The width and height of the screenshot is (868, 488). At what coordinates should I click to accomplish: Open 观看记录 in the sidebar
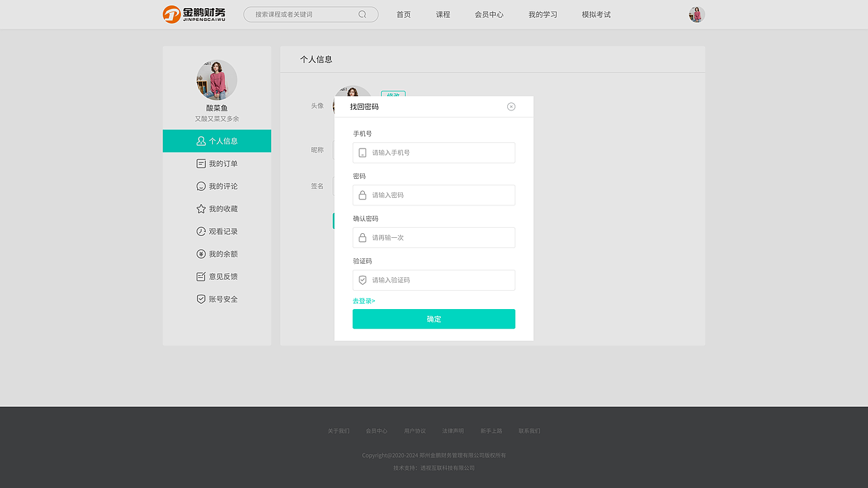(x=217, y=231)
